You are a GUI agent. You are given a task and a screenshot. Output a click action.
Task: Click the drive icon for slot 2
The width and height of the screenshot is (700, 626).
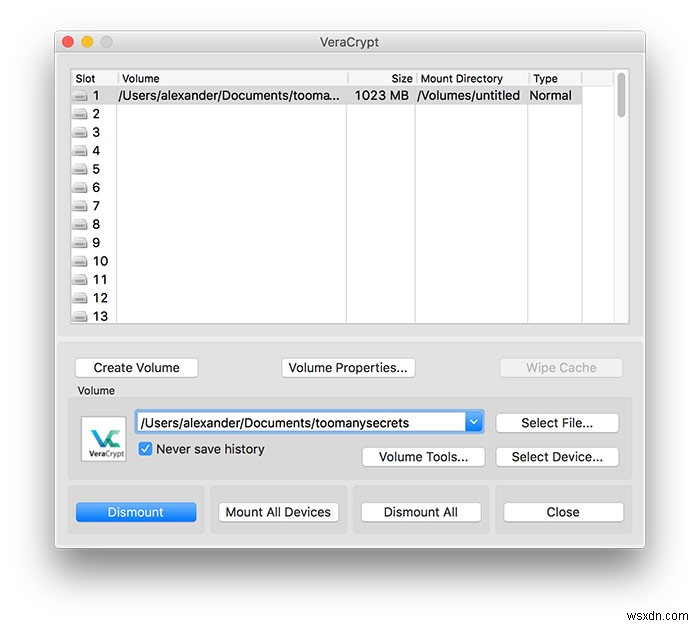click(80, 114)
